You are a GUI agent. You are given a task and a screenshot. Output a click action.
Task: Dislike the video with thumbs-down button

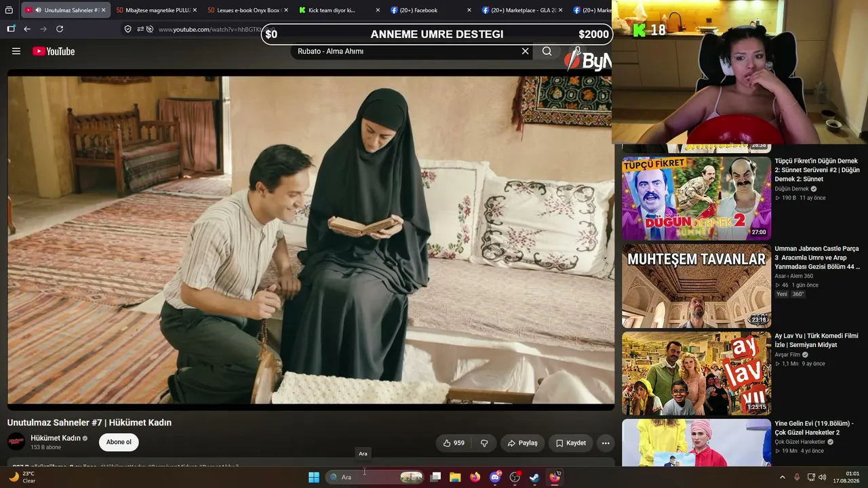coord(484,443)
